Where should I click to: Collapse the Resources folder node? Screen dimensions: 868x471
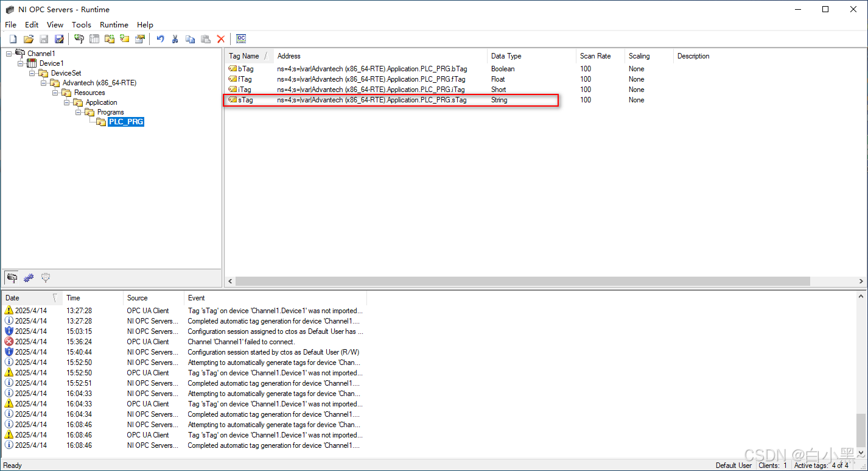55,93
